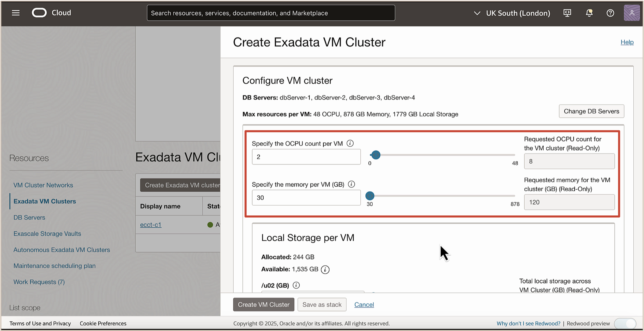Click the memory per VM slider handle
Screen dimensions: 644x331
370,196
